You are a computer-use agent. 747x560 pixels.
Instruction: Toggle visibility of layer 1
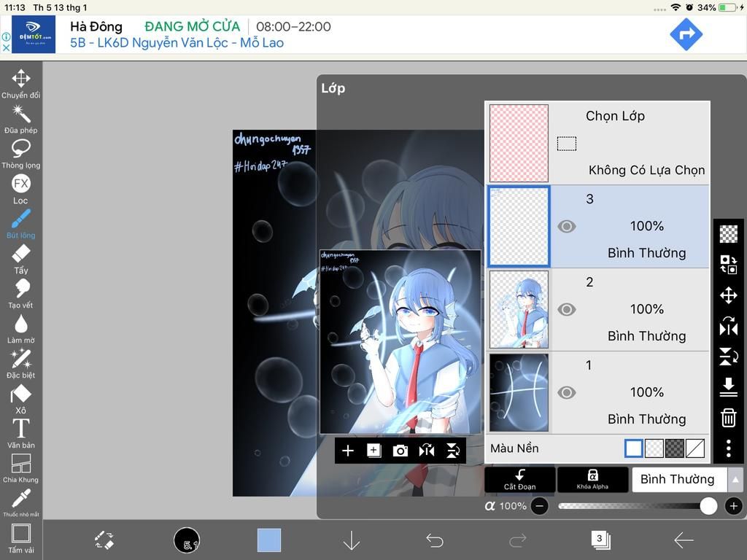pos(566,392)
